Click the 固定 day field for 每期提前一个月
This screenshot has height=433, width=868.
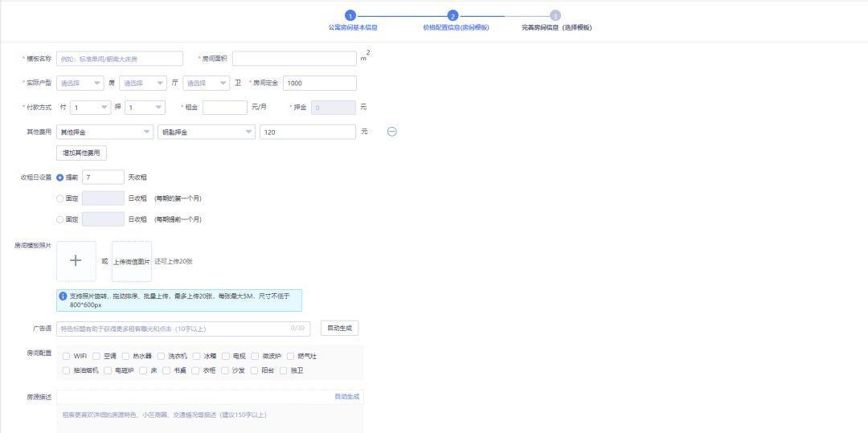[103, 219]
